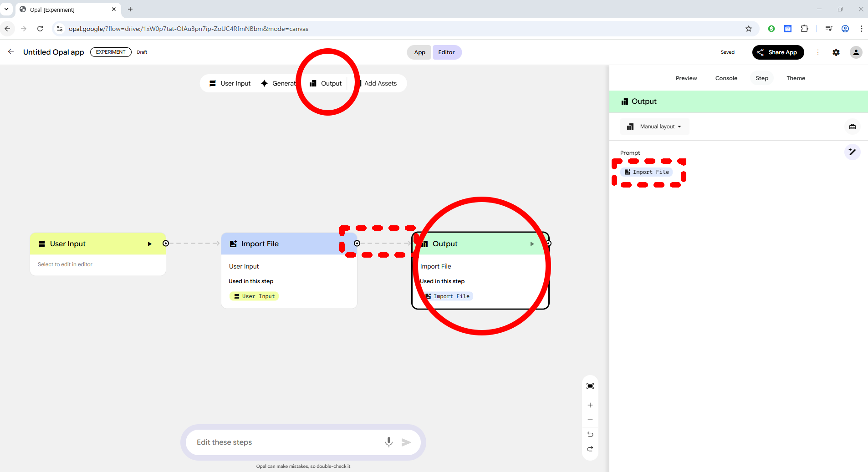Click the site information icon in address bar

click(x=60, y=29)
